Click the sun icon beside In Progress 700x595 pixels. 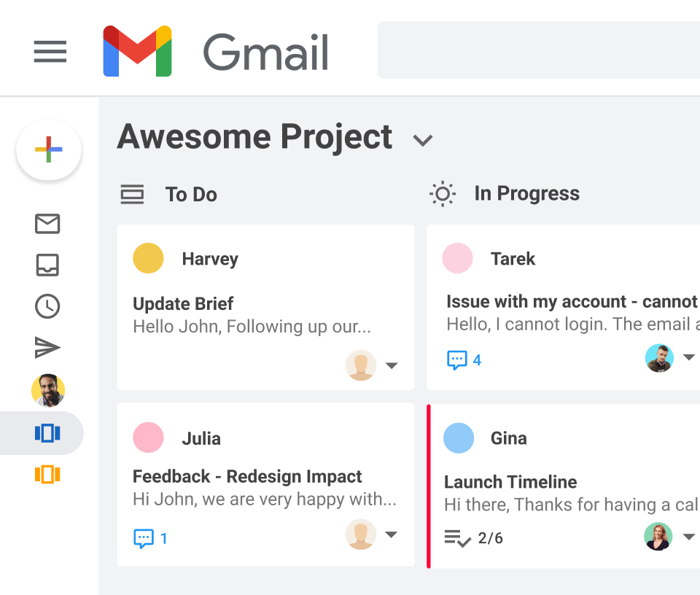[x=443, y=193]
